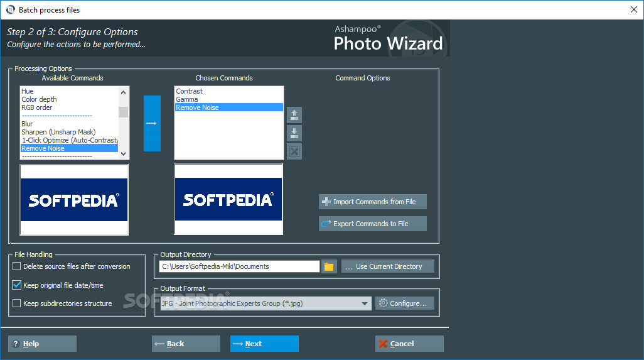Open the Output Format dropdown
644x360 pixels.
coord(266,303)
